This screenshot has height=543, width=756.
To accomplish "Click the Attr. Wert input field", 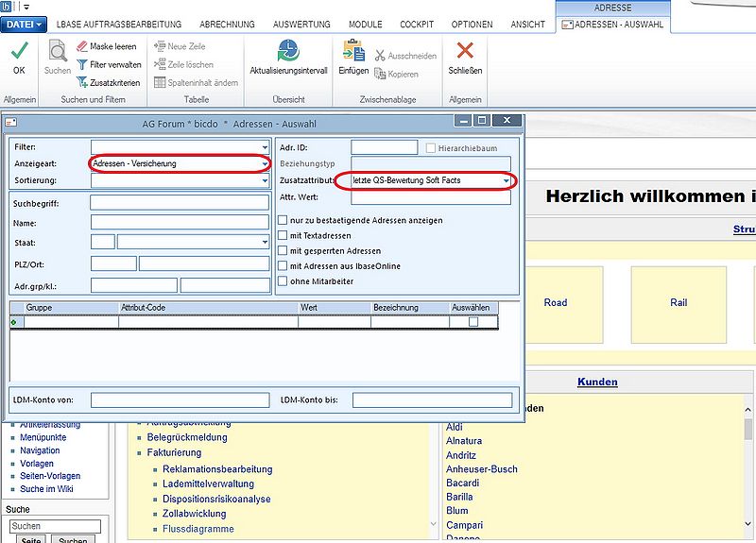I will coord(431,197).
